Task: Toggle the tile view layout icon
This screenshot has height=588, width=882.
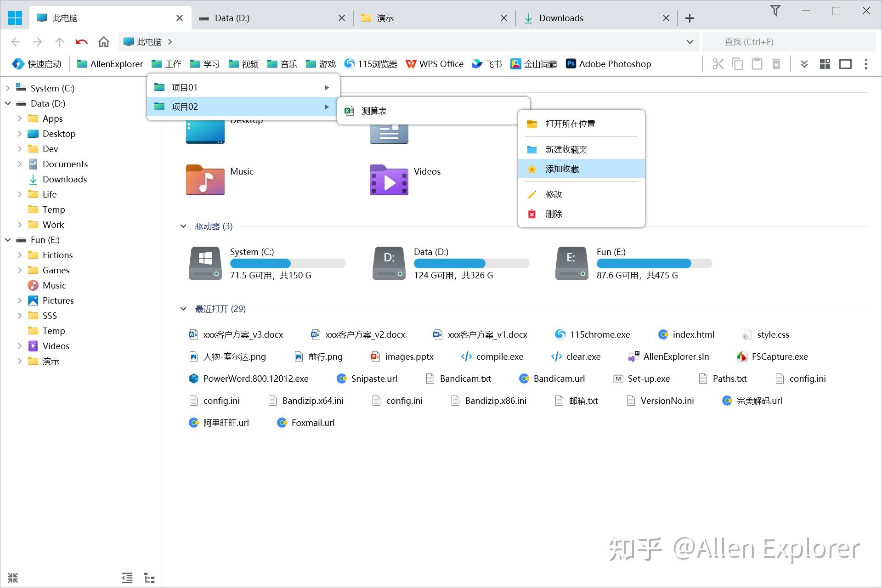Action: (825, 64)
